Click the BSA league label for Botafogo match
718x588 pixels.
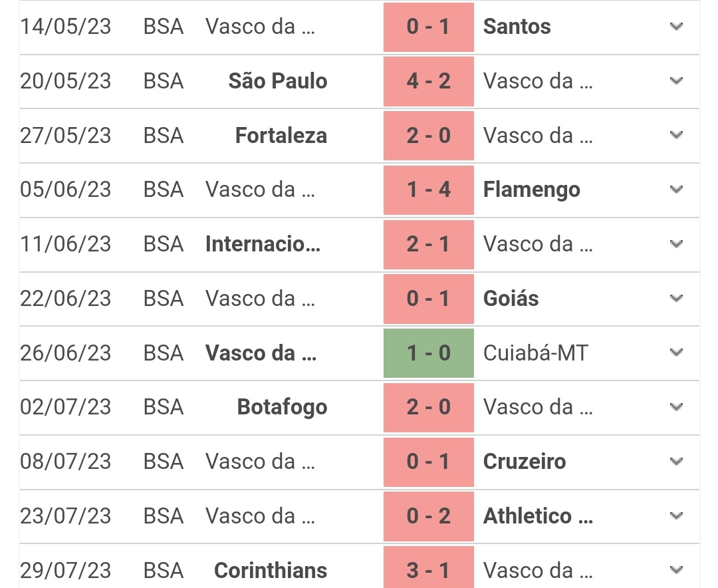(x=163, y=407)
